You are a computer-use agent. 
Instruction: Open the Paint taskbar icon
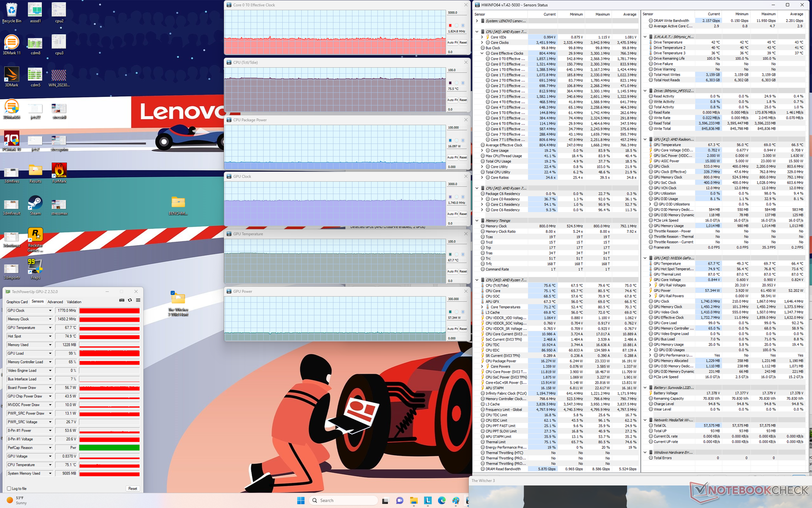point(455,500)
